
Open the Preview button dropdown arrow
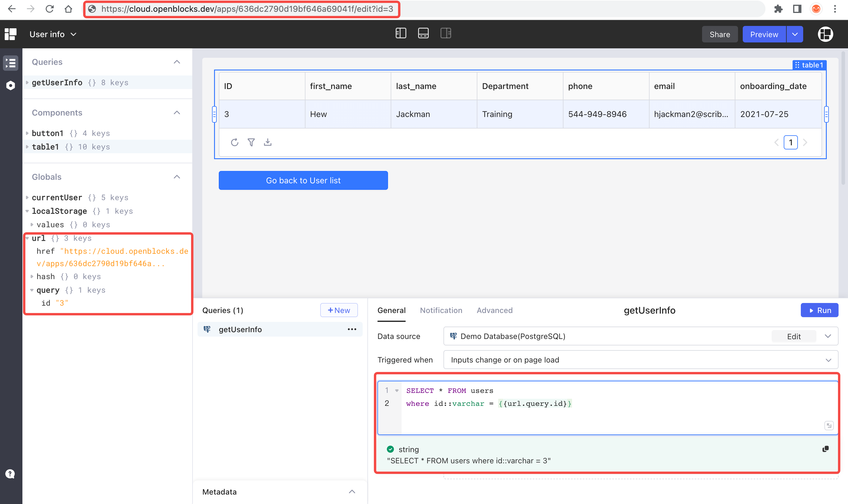pyautogui.click(x=795, y=34)
